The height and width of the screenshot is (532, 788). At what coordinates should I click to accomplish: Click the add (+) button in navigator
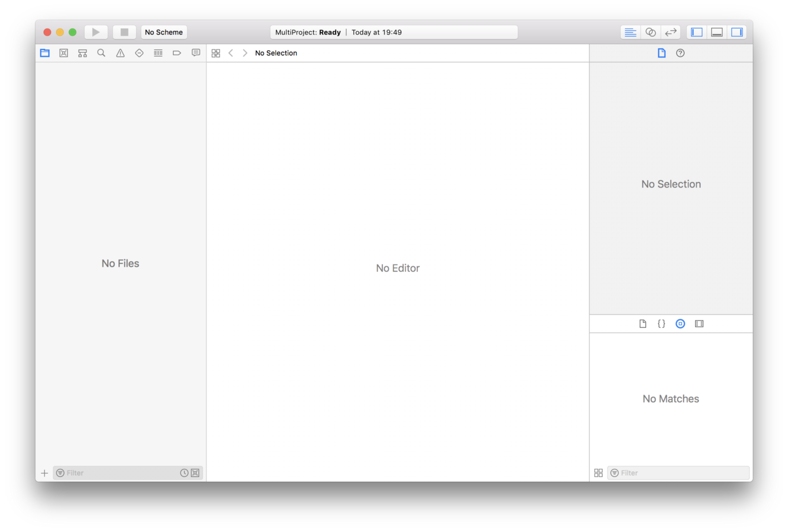coord(44,473)
